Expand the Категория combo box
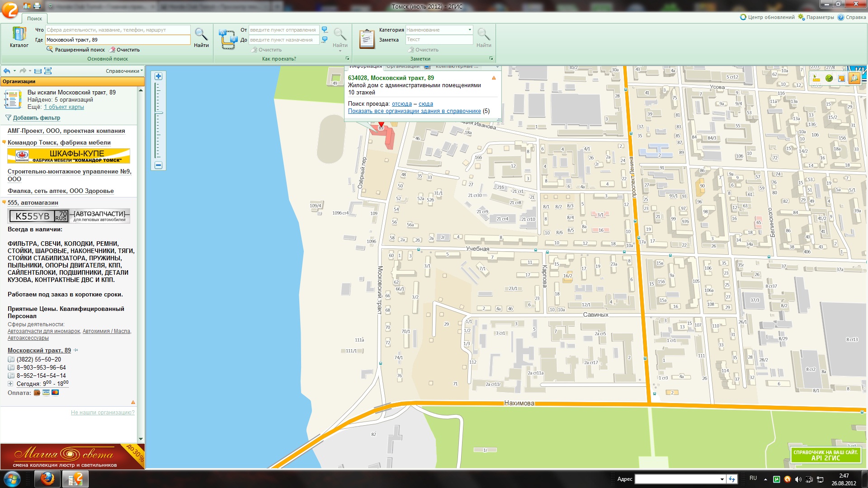 click(x=470, y=30)
